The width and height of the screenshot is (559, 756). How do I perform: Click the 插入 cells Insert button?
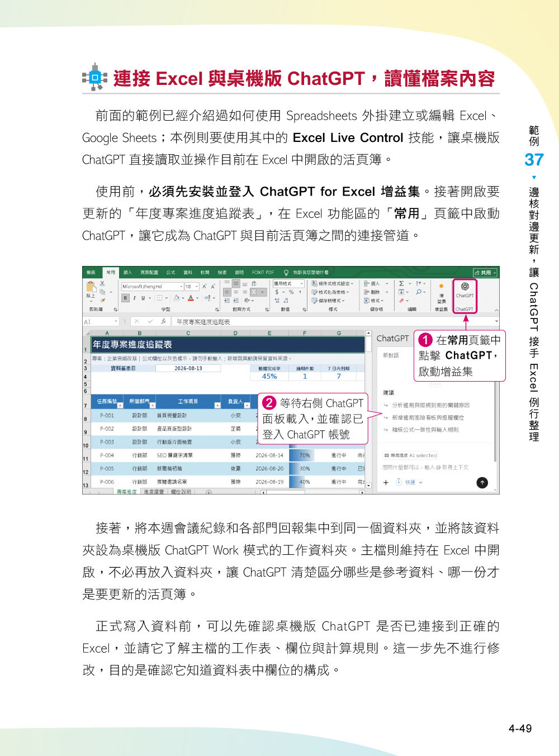(376, 284)
